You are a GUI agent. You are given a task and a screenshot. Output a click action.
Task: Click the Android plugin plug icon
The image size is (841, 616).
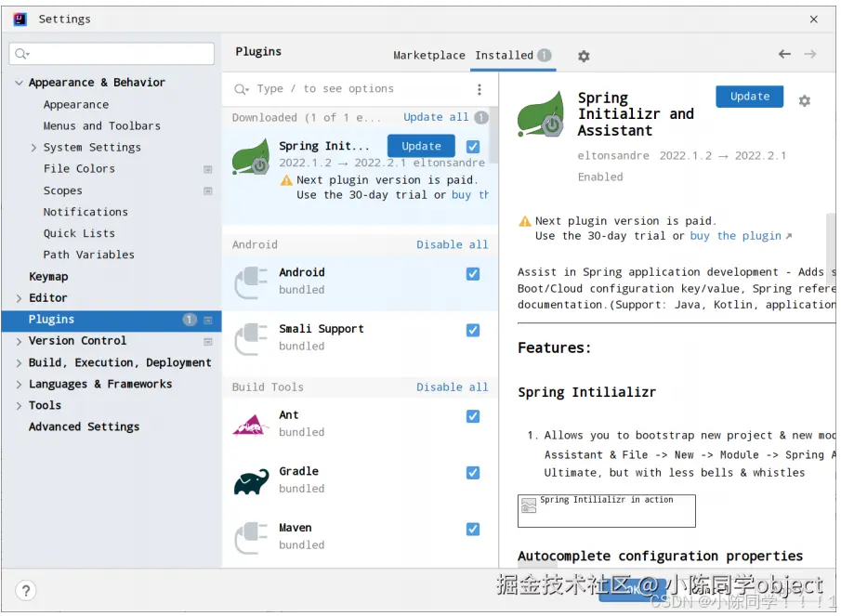[251, 282]
